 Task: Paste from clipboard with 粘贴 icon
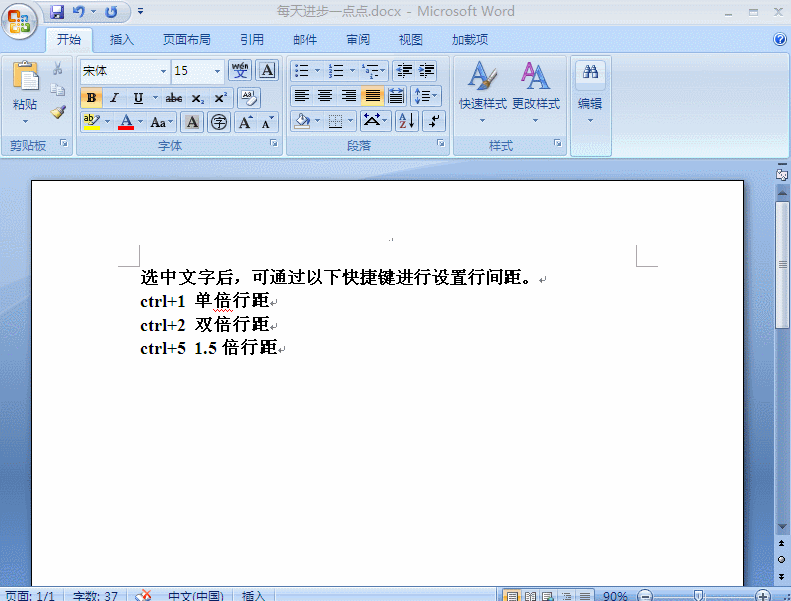point(25,76)
